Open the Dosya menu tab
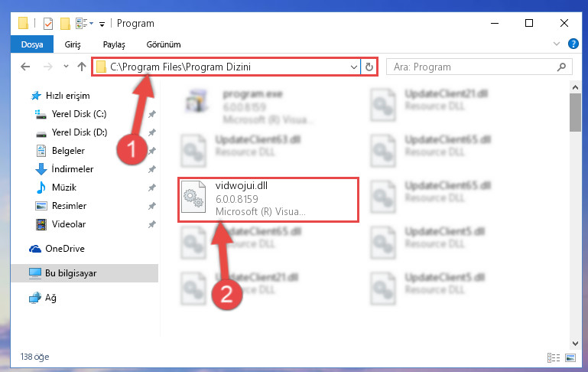The image size is (588, 372). [32, 44]
